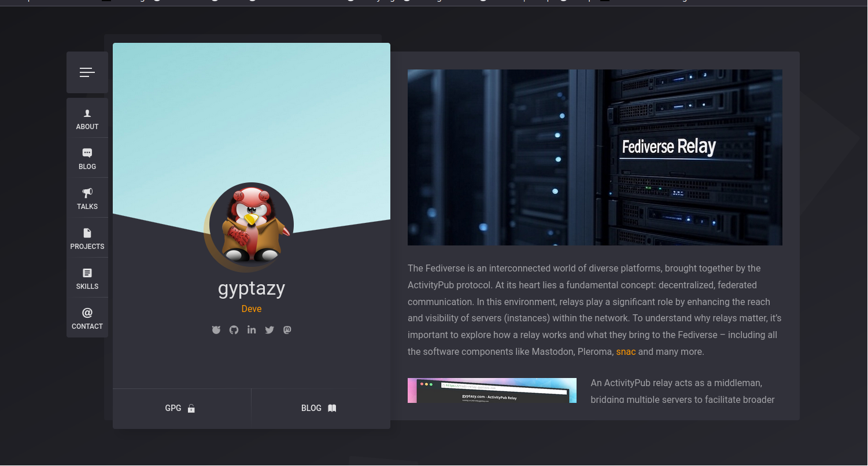Go to the ABOUT section in sidebar
This screenshot has height=466, width=868.
coord(87,119)
